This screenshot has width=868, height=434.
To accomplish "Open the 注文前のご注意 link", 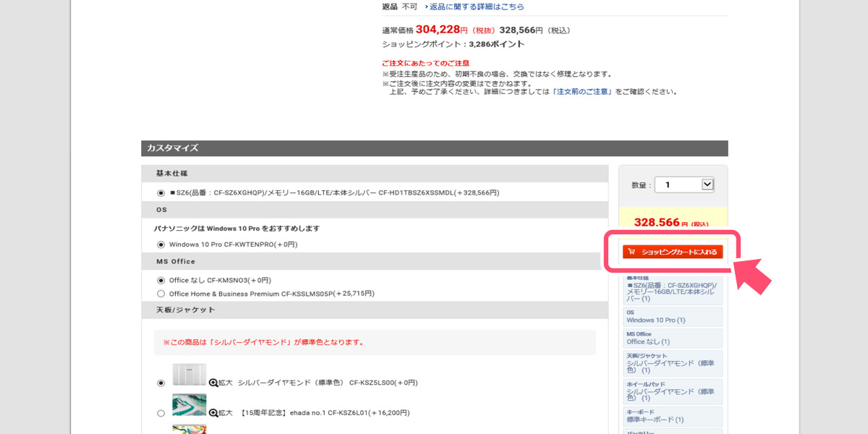I will (x=582, y=92).
